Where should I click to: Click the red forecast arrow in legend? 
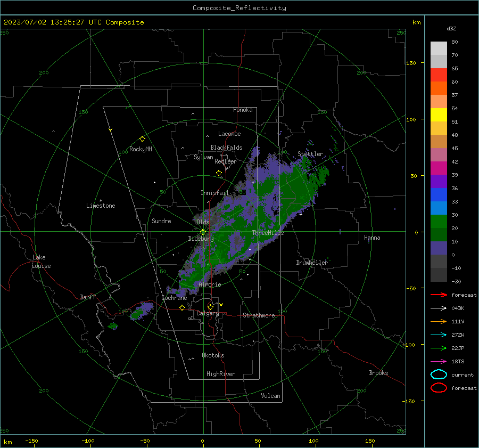439,295
